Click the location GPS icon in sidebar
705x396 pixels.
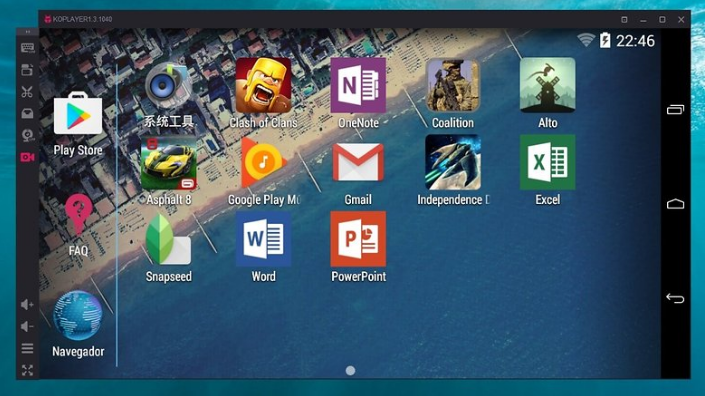pos(27,135)
